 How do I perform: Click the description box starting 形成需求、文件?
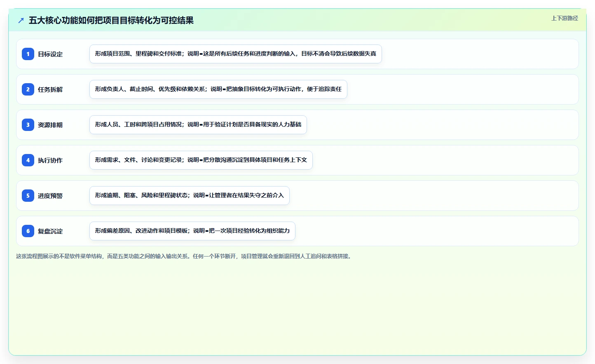201,160
